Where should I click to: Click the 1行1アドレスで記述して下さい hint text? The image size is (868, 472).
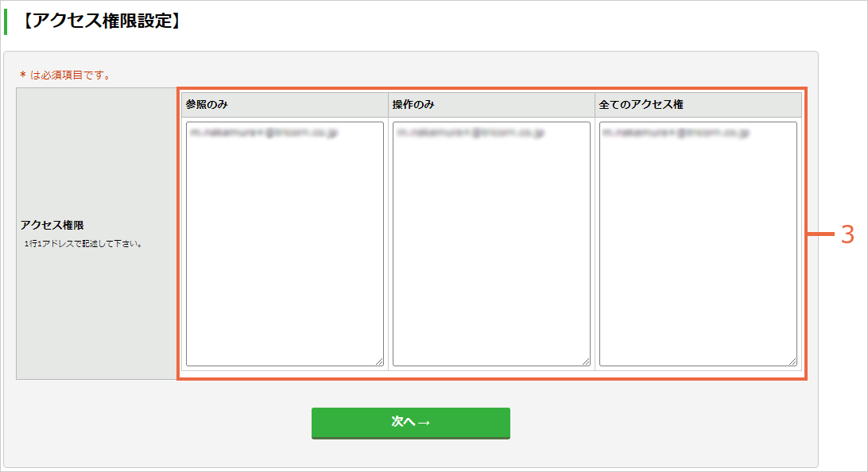point(83,243)
